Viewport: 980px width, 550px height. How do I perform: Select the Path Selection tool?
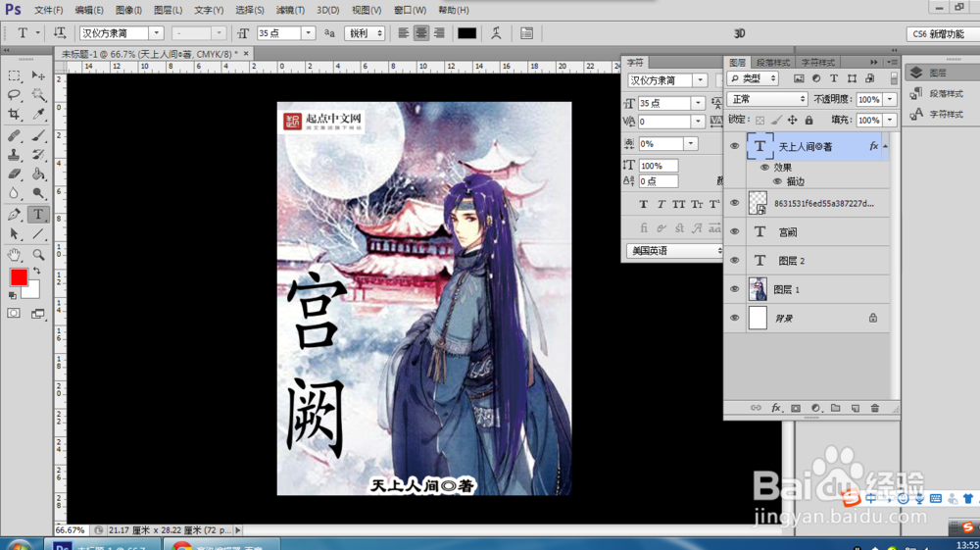click(14, 234)
